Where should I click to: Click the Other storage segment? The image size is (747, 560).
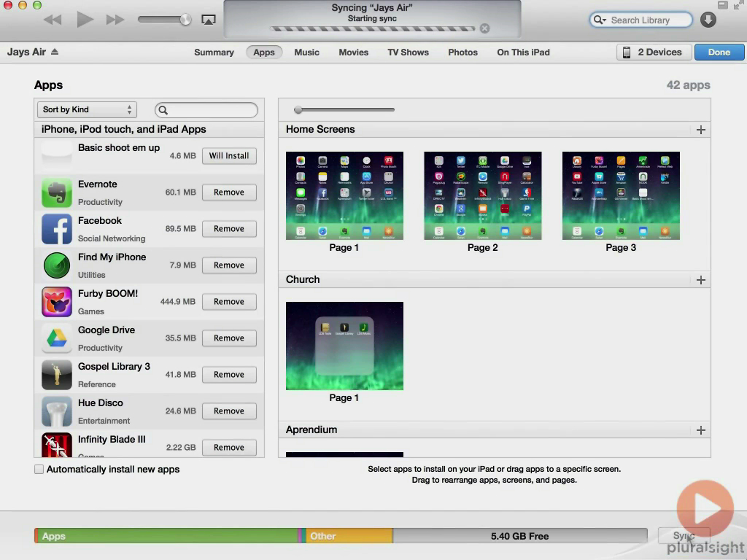349,536
